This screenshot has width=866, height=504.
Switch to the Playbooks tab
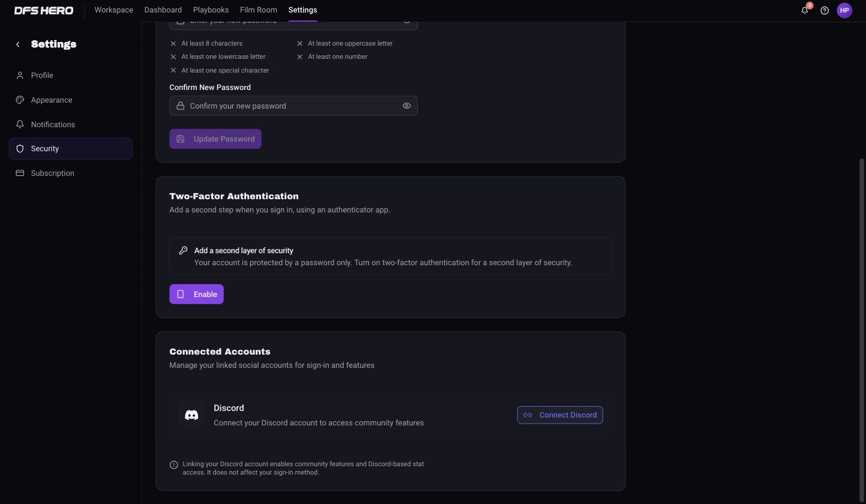point(211,10)
